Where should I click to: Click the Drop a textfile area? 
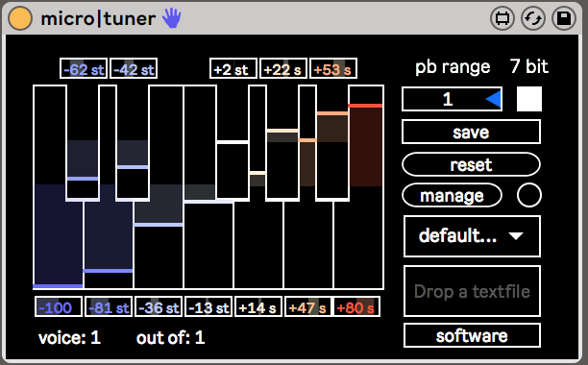(x=472, y=291)
